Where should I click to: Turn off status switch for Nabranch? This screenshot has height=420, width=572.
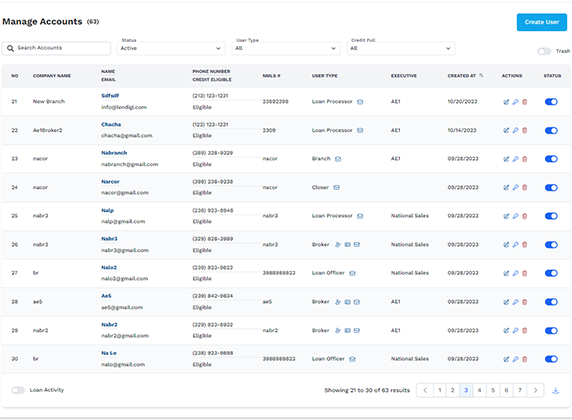coord(551,159)
